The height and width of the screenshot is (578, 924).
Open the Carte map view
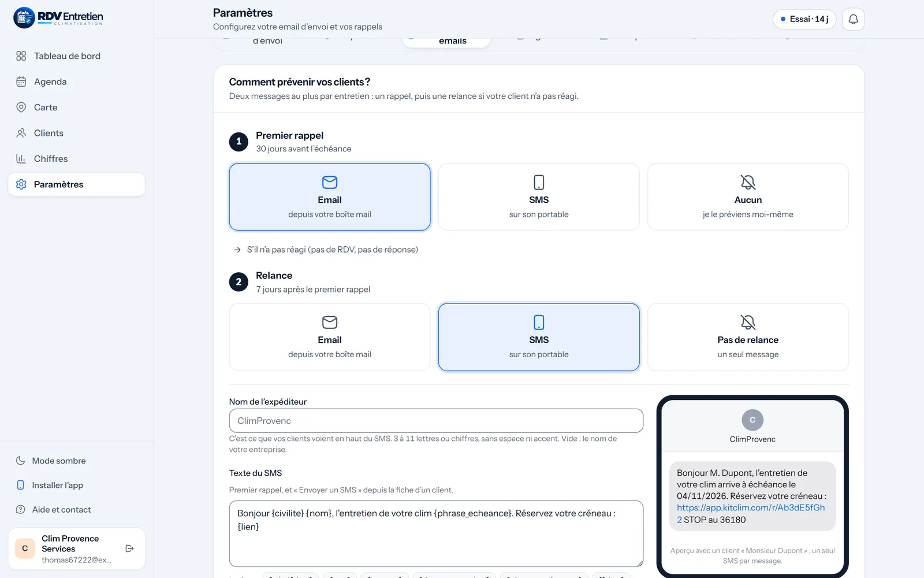click(76, 108)
